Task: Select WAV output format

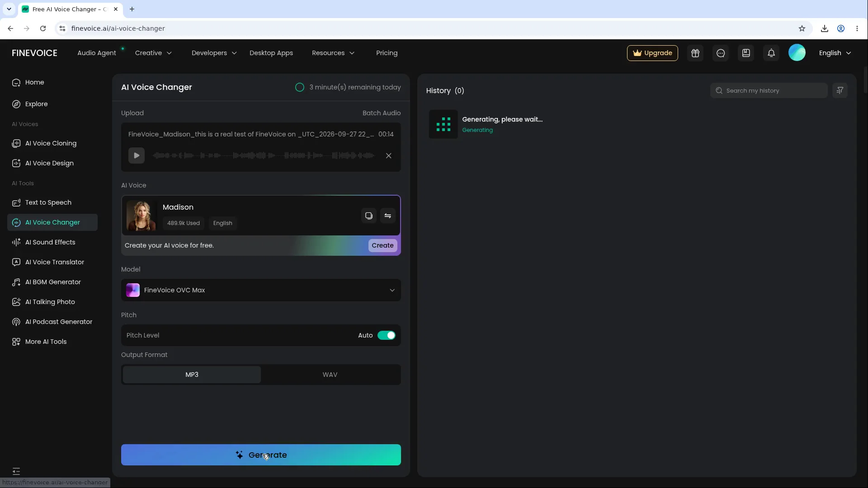Action: [x=330, y=375]
